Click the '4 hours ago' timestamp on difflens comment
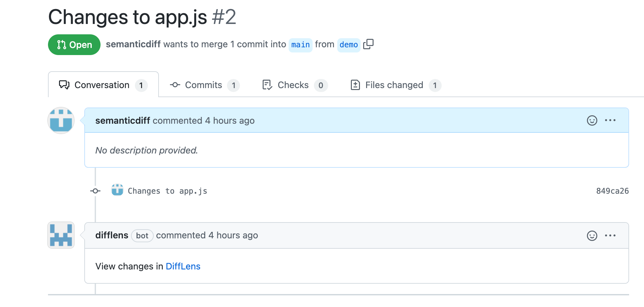The image size is (644, 307). [x=233, y=235]
